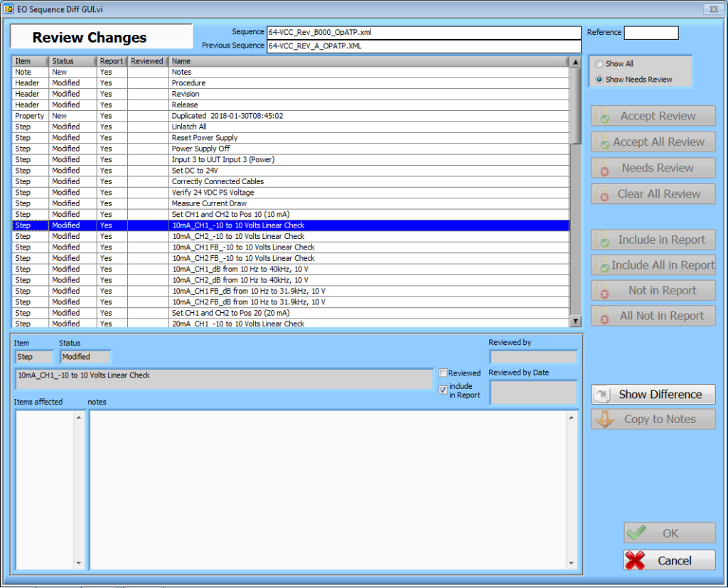728x588 pixels.
Task: Click All Not in Report
Action: [x=653, y=316]
